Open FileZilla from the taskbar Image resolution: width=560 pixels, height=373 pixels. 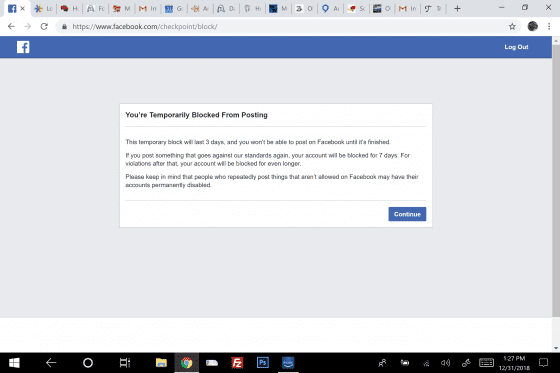237,363
